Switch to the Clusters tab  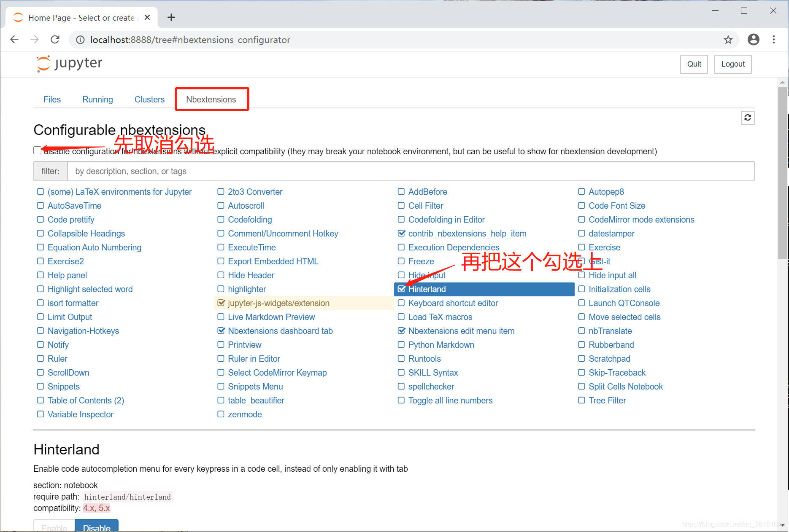coord(149,99)
